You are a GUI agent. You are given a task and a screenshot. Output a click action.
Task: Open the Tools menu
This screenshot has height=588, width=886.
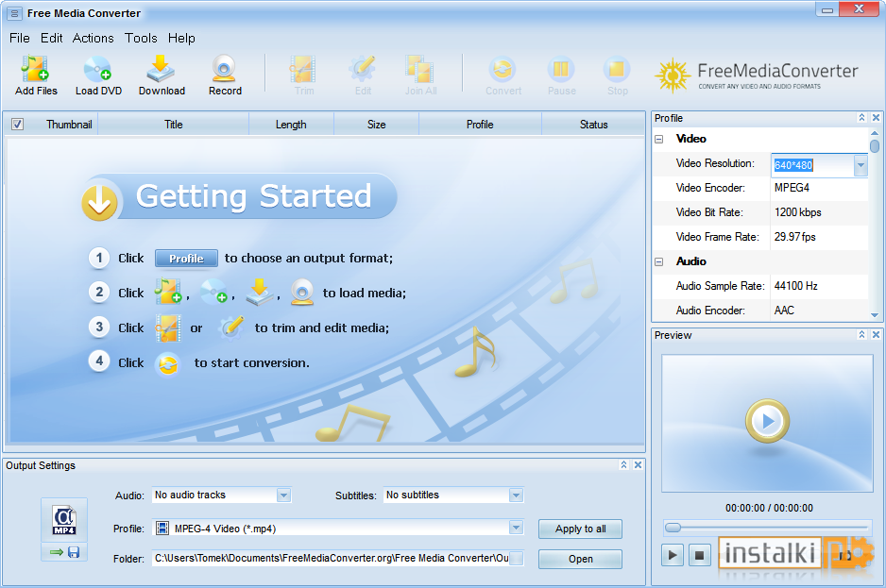[141, 38]
